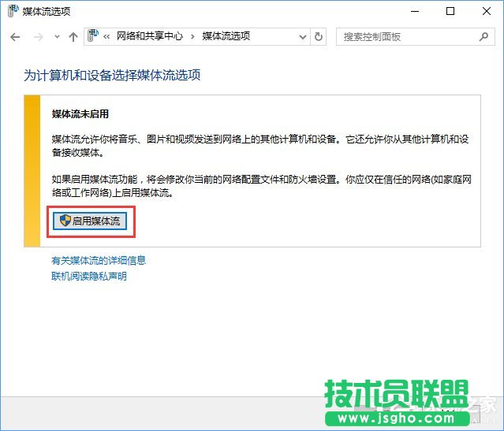Refresh the current page

click(318, 36)
